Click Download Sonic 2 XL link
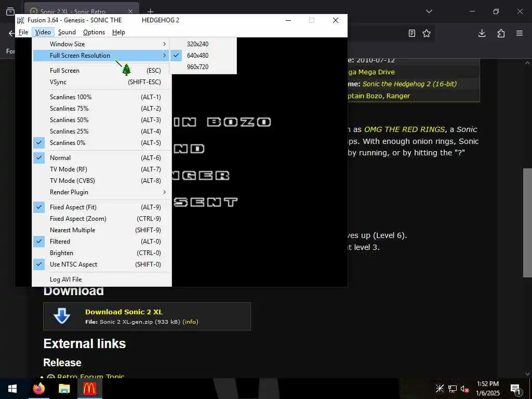 click(x=124, y=312)
